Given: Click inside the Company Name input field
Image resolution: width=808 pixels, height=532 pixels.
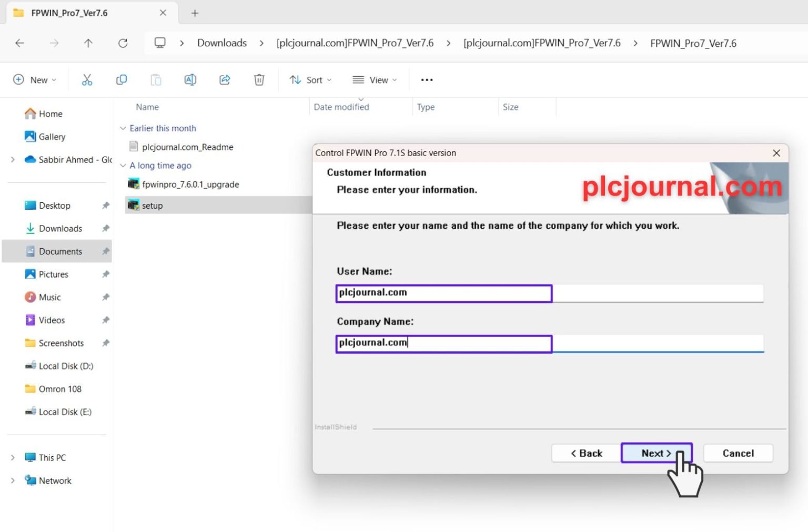Looking at the screenshot, I should pyautogui.click(x=443, y=343).
